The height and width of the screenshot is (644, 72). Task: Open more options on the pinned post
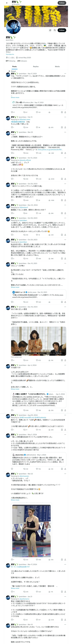(65, 74)
